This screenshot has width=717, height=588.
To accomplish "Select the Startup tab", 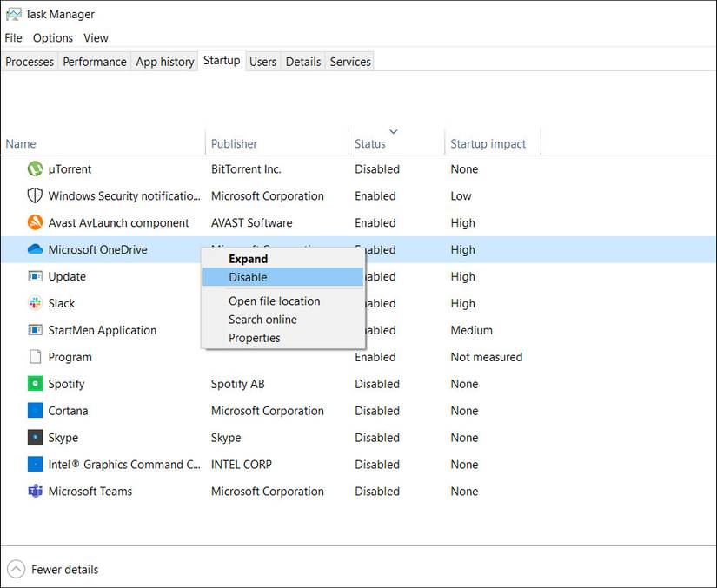I will 222,60.
